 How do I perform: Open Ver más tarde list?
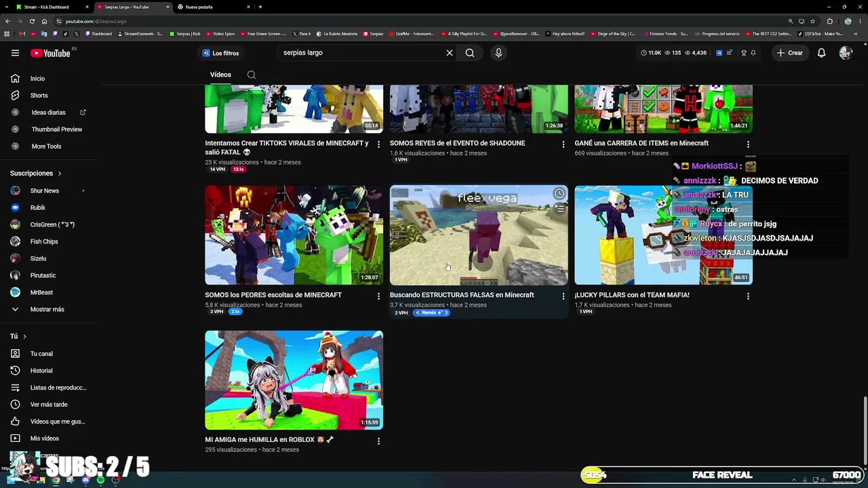coord(49,405)
